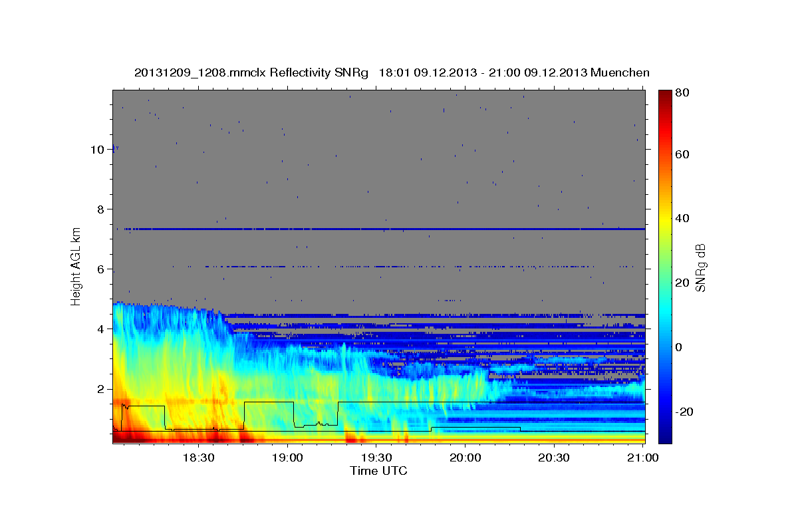
Task: Click the 21:00 time axis tick label
Action: [643, 458]
